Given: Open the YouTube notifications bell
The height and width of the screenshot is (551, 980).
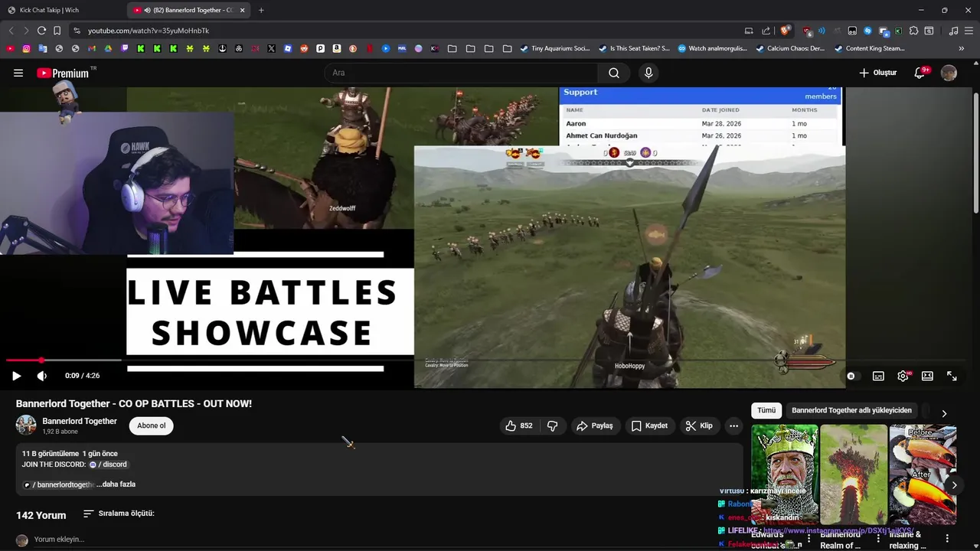Looking at the screenshot, I should tap(920, 73).
